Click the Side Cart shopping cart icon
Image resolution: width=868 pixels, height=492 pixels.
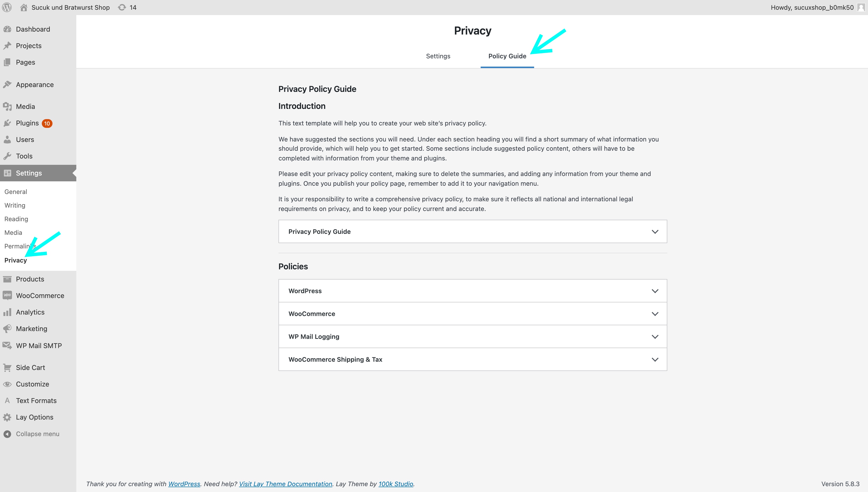click(8, 367)
